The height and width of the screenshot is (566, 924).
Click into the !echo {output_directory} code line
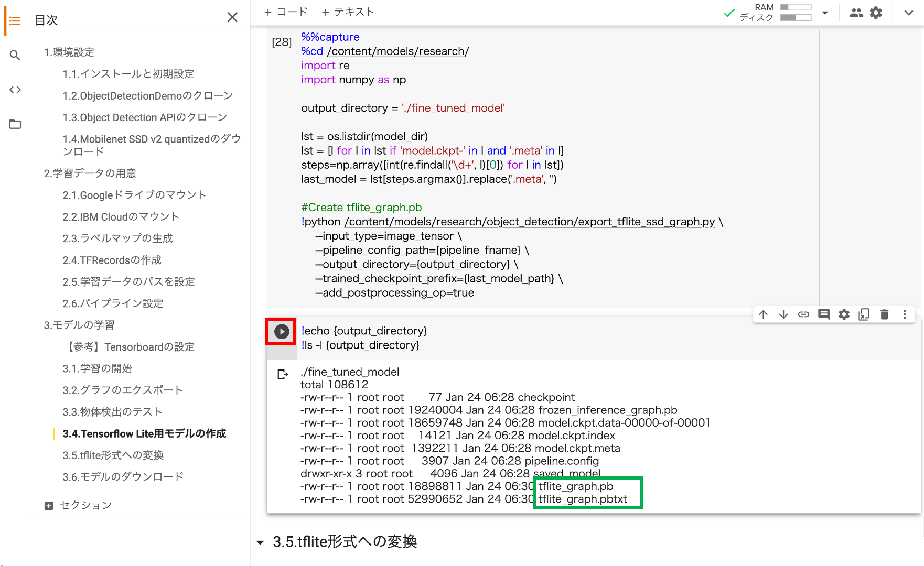[x=364, y=331]
